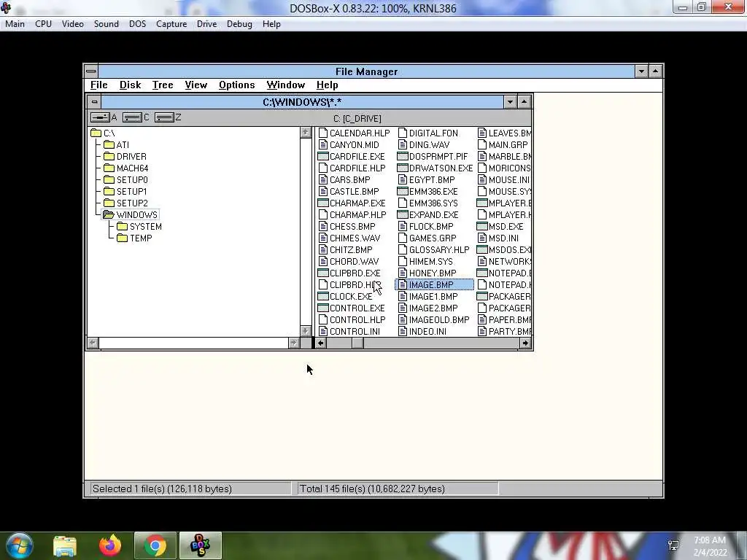Click the IMAGE.BMP file icon

403,285
